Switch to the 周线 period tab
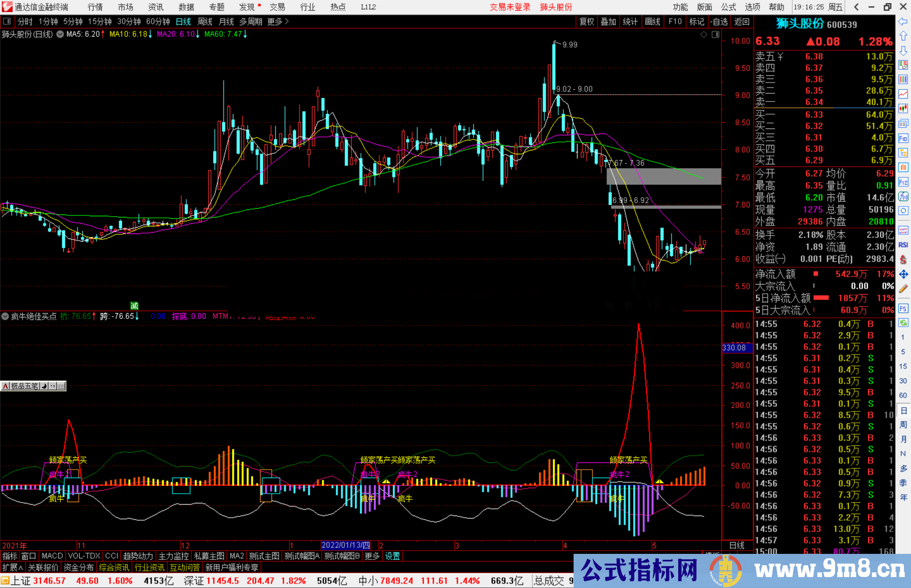911x588 pixels. [x=205, y=21]
